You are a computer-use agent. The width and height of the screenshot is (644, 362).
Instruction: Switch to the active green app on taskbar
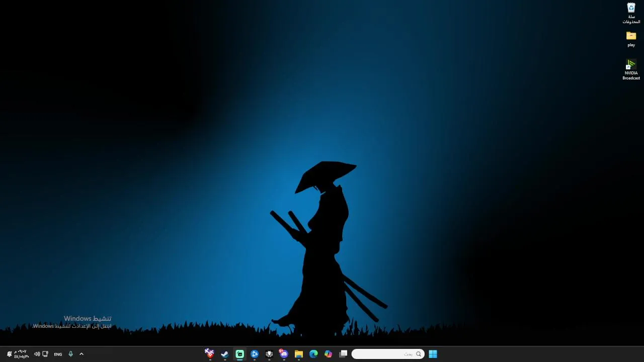point(239,354)
